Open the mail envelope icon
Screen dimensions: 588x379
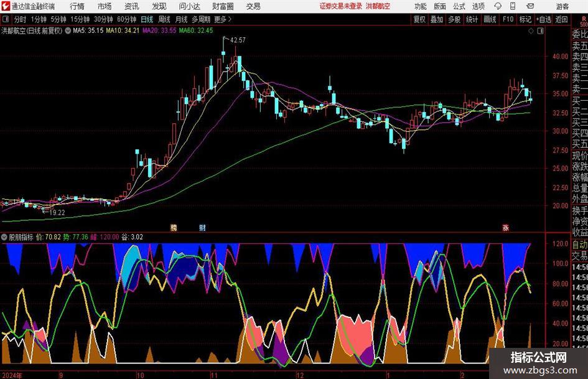[530, 6]
